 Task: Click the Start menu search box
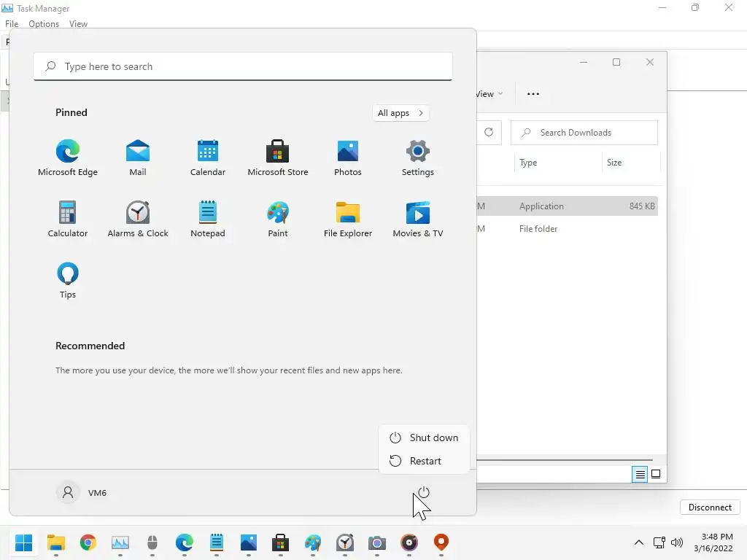(243, 66)
